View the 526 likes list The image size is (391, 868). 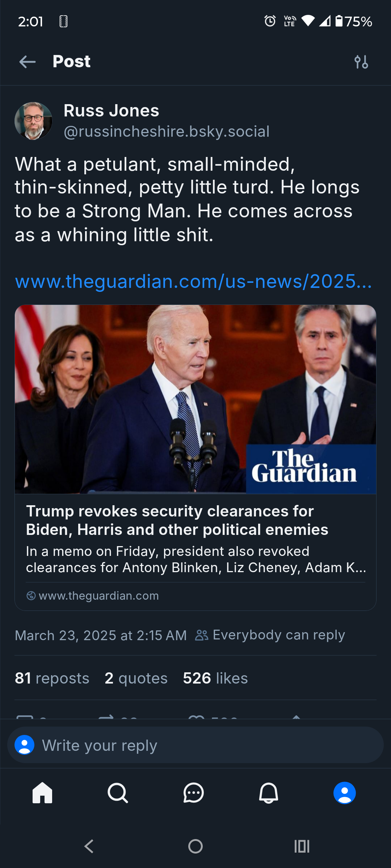[x=215, y=678]
